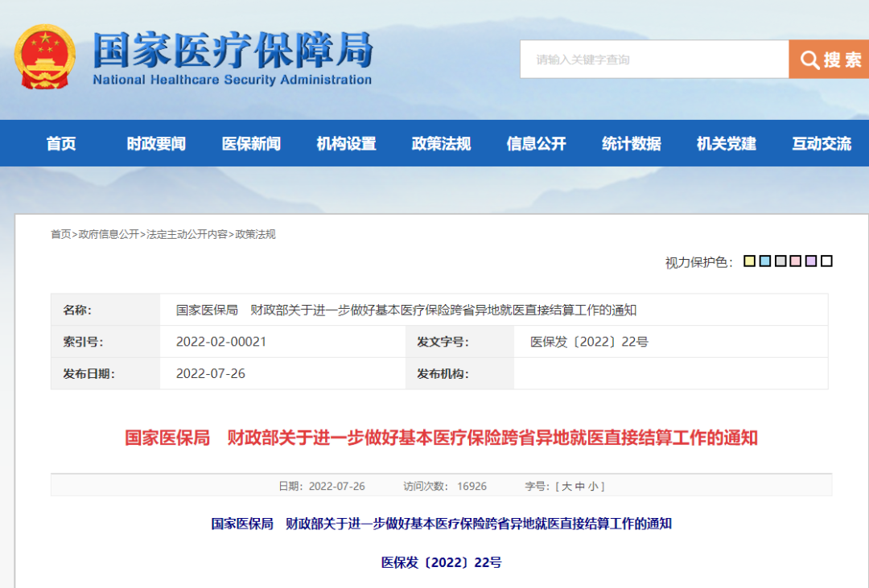Go to 政府信息公开 in the breadcrumb
The image size is (869, 588).
109,234
